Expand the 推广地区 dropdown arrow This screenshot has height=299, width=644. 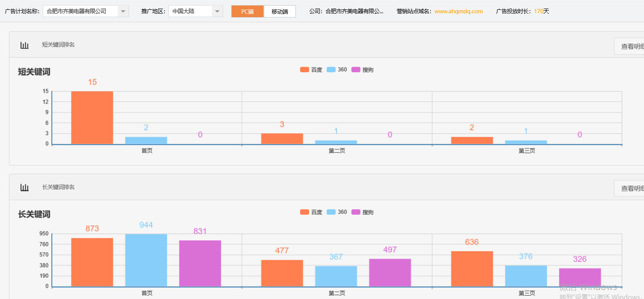(x=217, y=11)
